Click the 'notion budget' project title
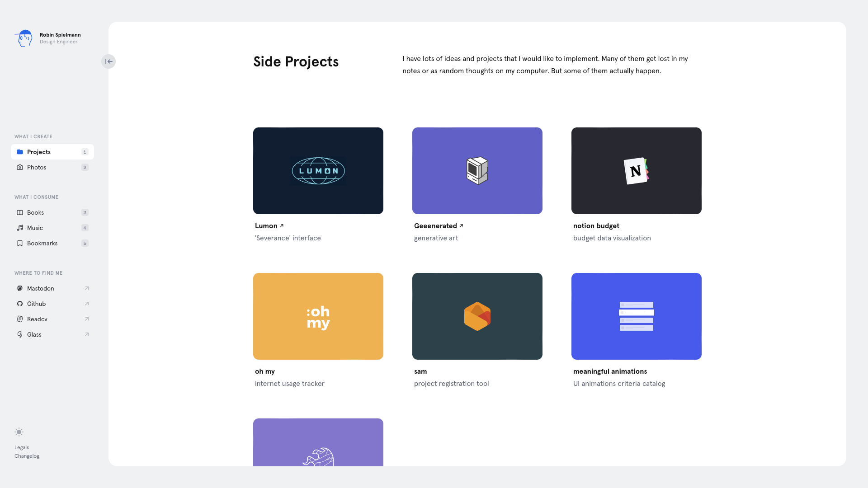The image size is (868, 488). tap(596, 226)
